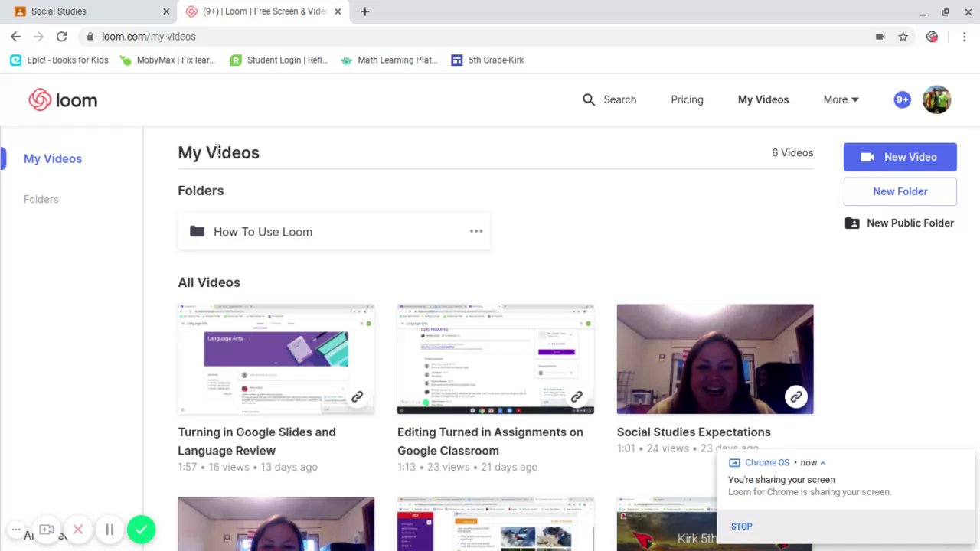Create a New Folder
980x551 pixels.
pos(900,191)
